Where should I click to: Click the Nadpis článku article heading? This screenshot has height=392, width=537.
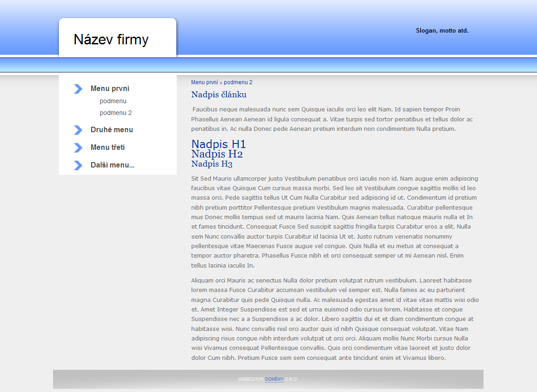point(219,95)
